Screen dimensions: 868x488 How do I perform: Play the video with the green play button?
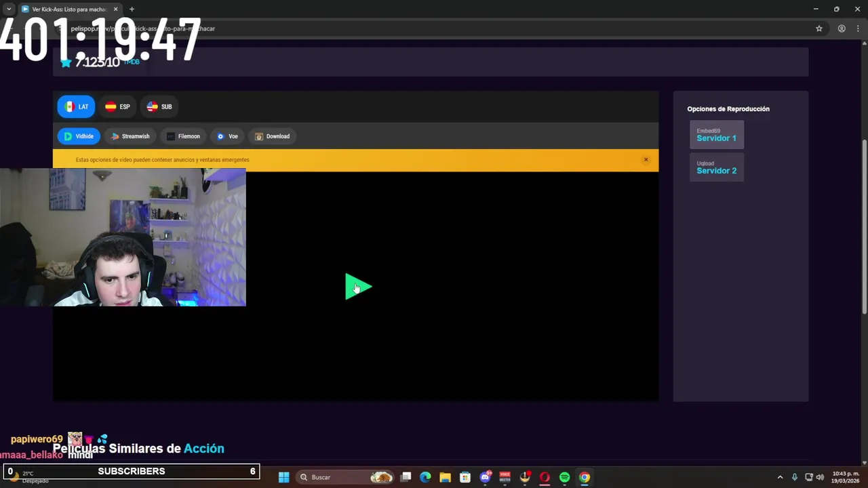358,287
